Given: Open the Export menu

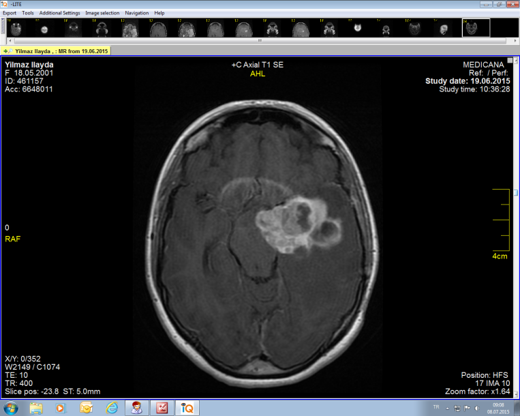Looking at the screenshot, I should (9, 13).
